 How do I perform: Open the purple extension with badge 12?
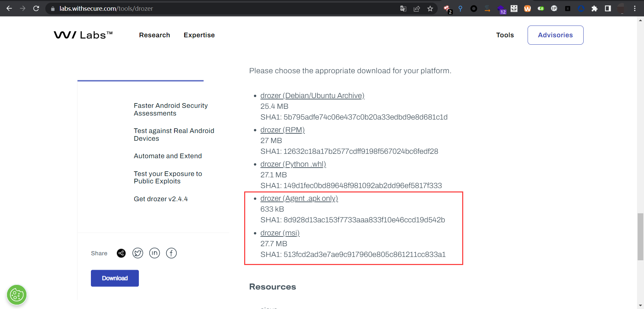pos(501,9)
